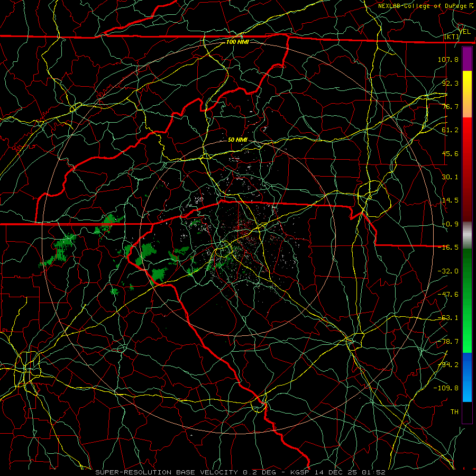Select the 92.3 velocity scale value
The width and height of the screenshot is (476, 476).
450,83
